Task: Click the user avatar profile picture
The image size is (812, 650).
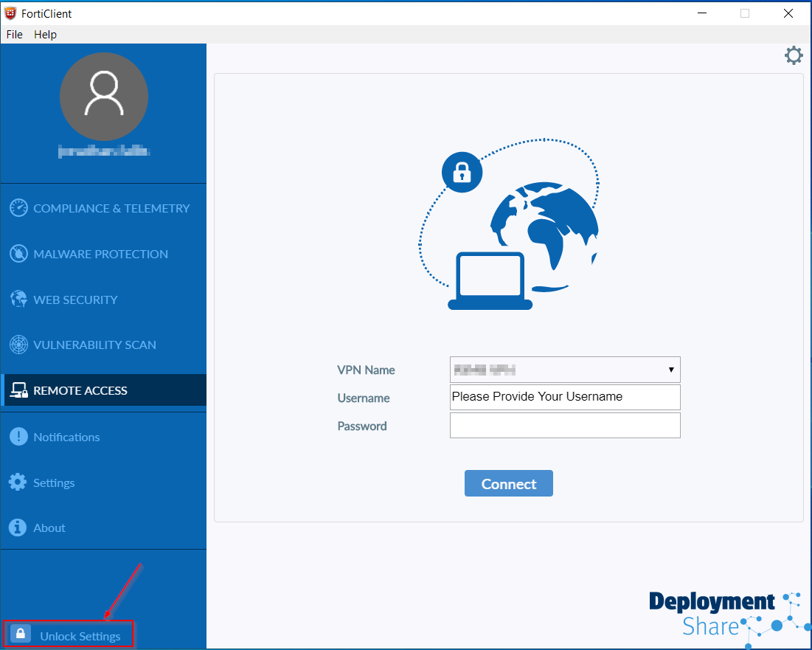Action: pyautogui.click(x=104, y=97)
